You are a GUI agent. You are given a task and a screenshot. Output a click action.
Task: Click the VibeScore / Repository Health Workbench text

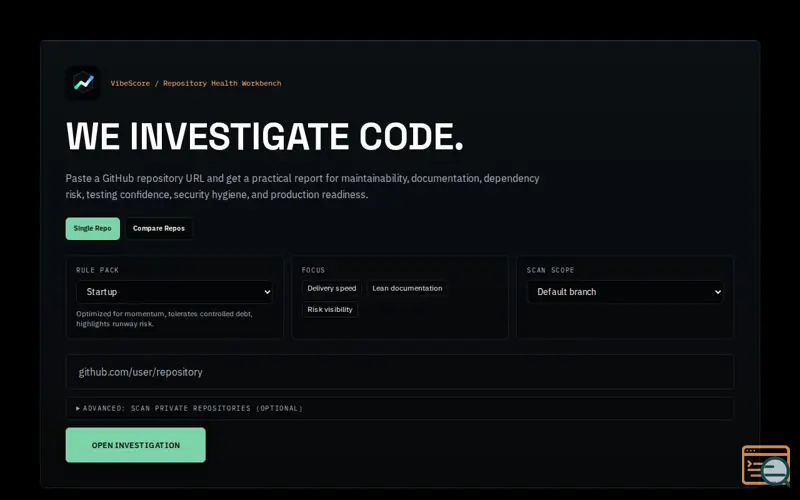[x=196, y=83]
